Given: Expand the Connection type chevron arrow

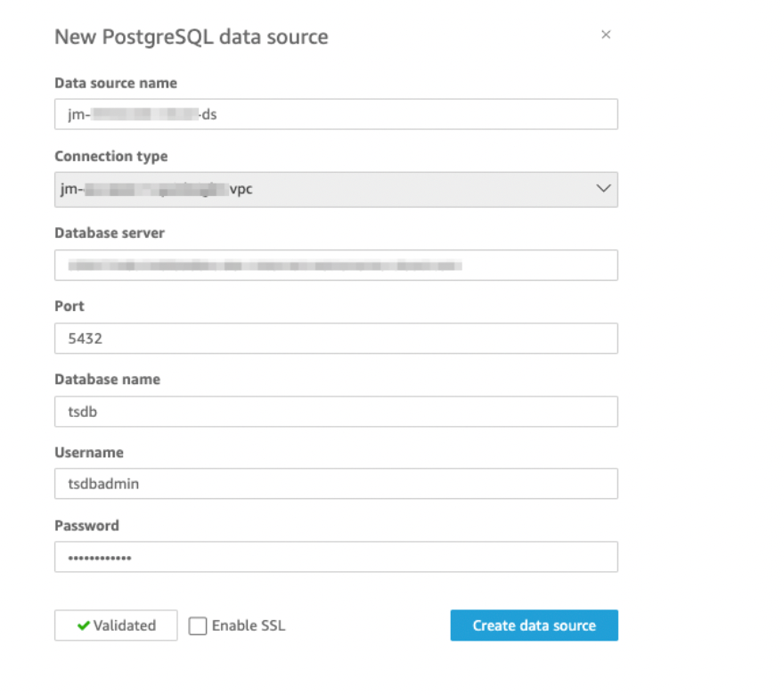Looking at the screenshot, I should pyautogui.click(x=602, y=189).
